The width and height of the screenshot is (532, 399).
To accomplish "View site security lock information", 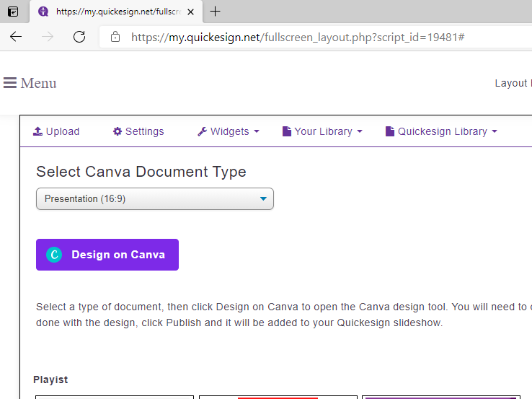I will click(115, 37).
